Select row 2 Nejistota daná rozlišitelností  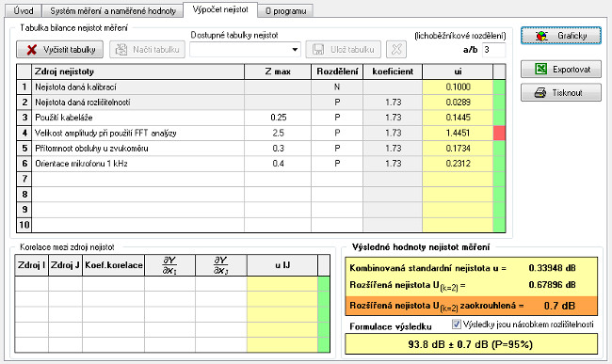[x=137, y=103]
